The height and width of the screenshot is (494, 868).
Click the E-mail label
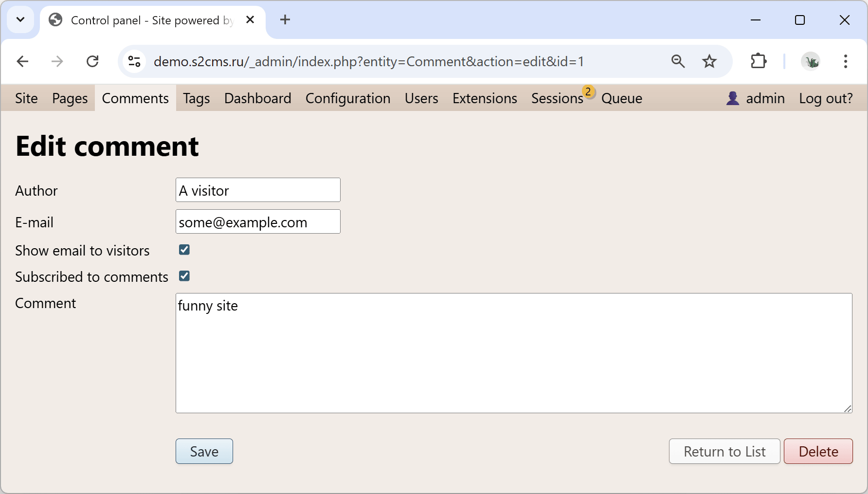35,222
